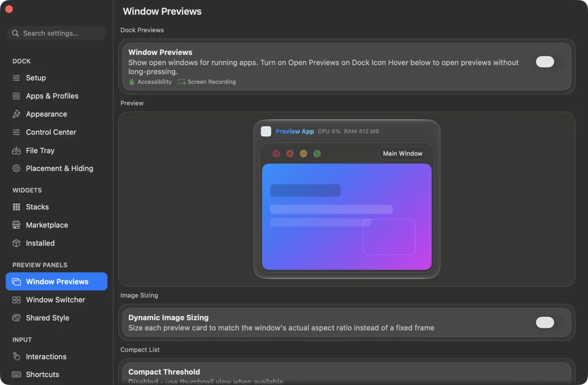Viewport: 588px width, 385px height.
Task: Click the RAM 412 MB readout
Action: (361, 131)
